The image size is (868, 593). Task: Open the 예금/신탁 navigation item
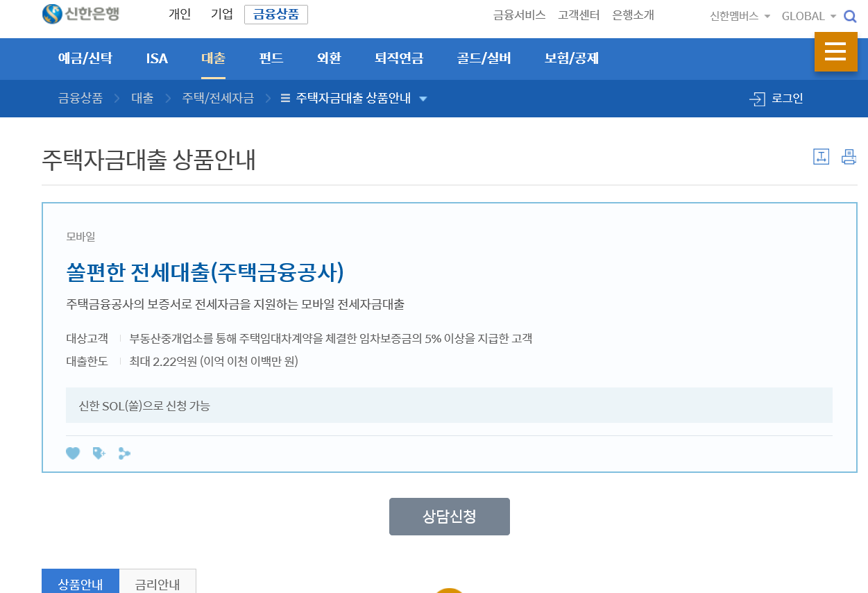85,58
